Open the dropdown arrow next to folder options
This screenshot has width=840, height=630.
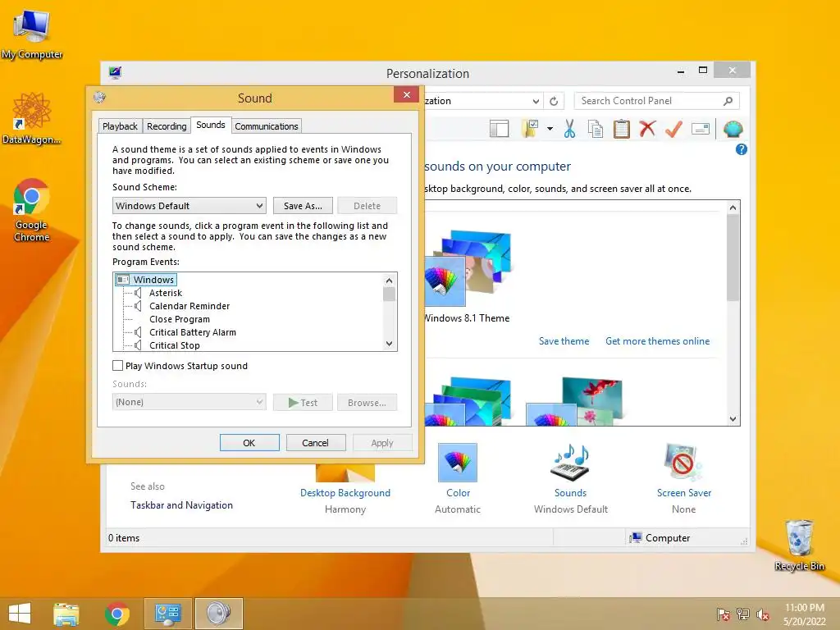[550, 129]
